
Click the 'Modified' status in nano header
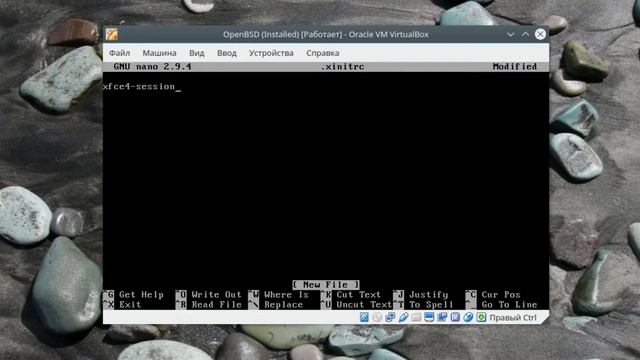click(x=515, y=67)
